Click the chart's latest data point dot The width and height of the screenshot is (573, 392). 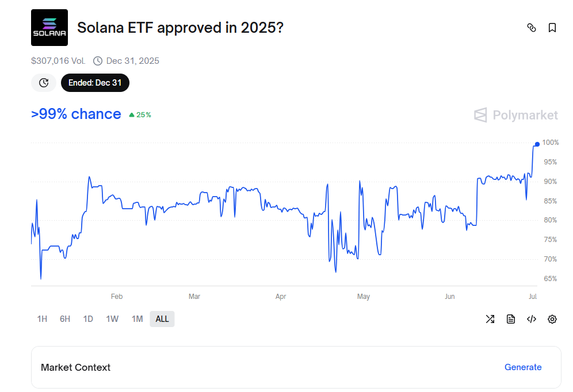pyautogui.click(x=537, y=144)
